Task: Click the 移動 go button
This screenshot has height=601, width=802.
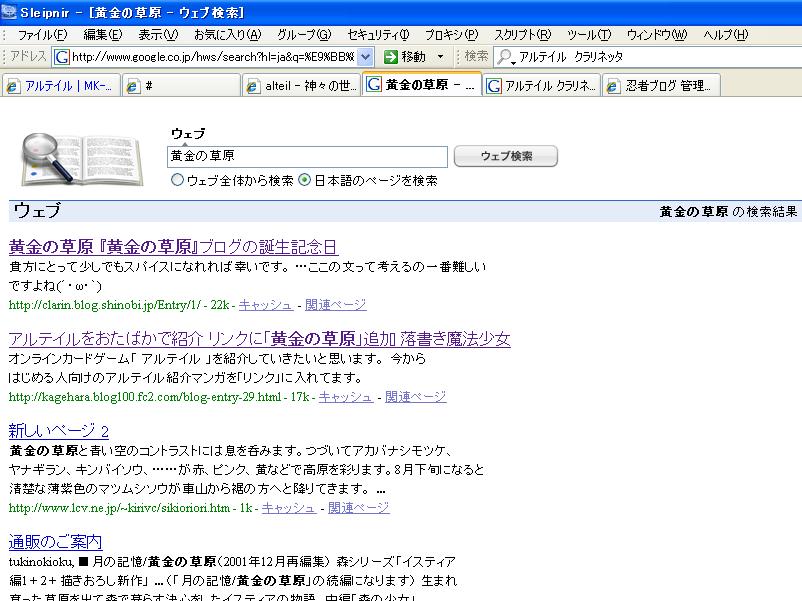Action: pyautogui.click(x=406, y=57)
